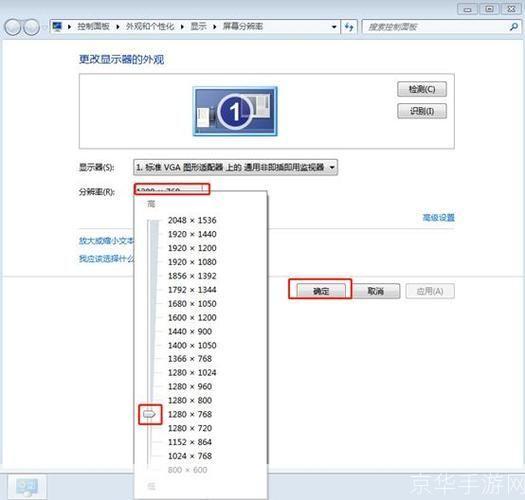Viewport: 525px width, 500px height.
Task: Click the back navigation arrow button
Action: (x=13, y=27)
